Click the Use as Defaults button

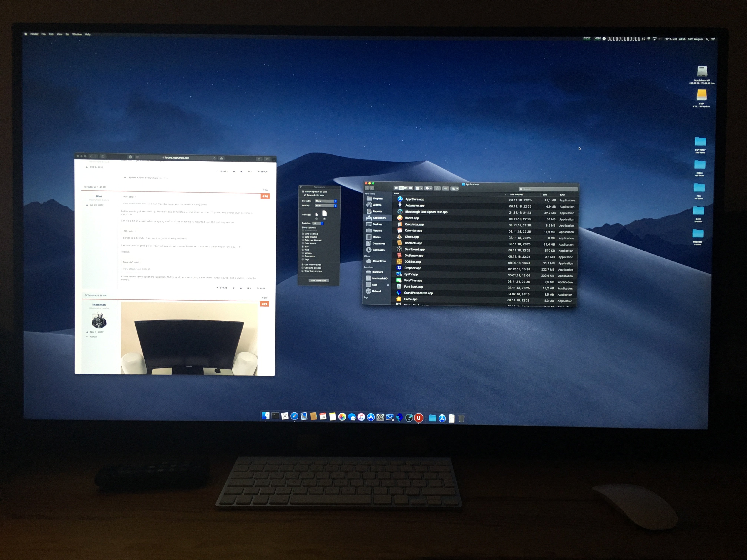pyautogui.click(x=319, y=281)
